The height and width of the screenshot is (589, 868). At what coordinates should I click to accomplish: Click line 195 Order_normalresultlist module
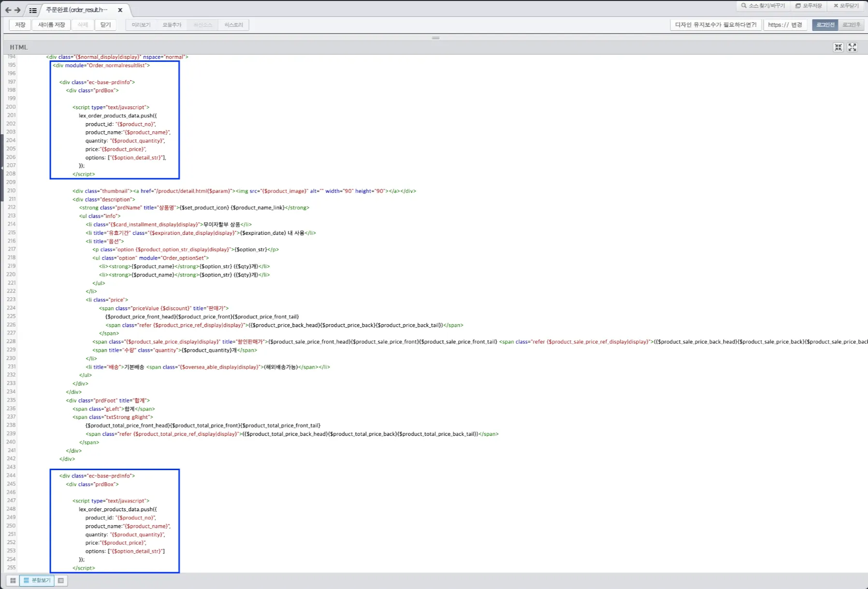pyautogui.click(x=101, y=65)
